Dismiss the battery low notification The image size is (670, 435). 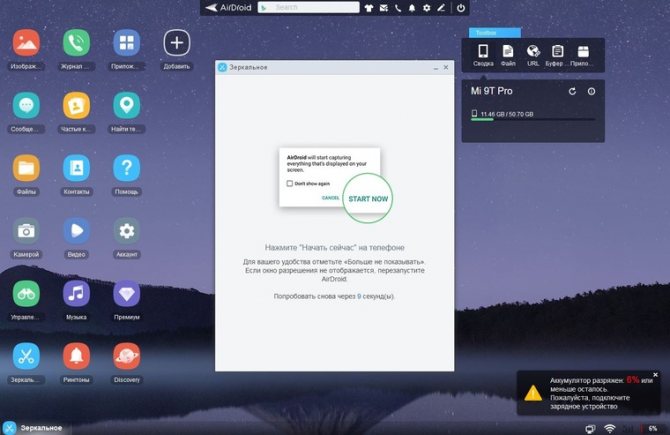click(x=655, y=375)
